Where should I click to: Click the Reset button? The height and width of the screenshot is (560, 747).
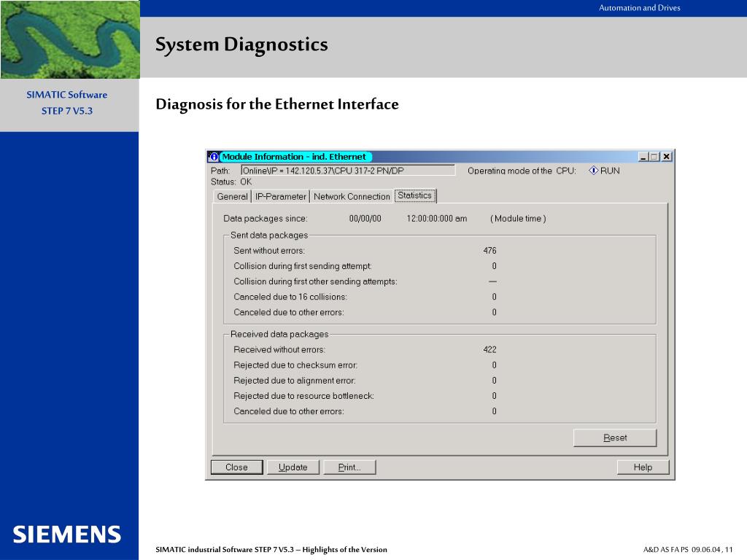[x=614, y=437]
